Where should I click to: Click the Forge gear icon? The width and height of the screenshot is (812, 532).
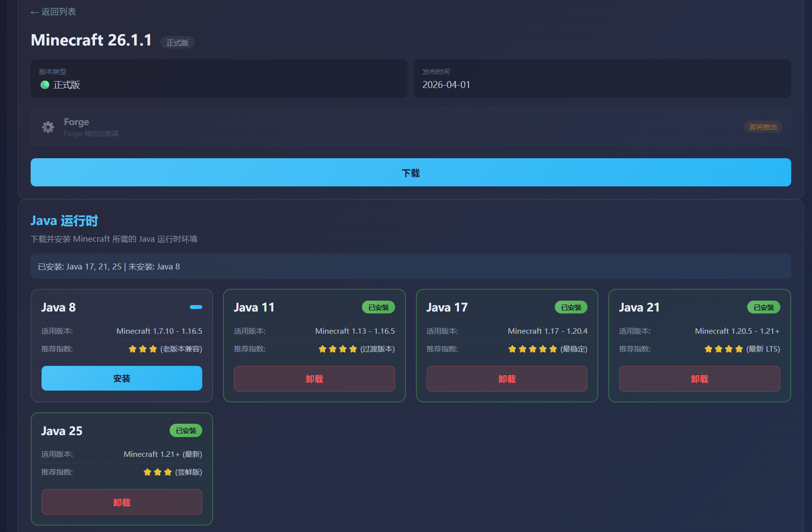(48, 127)
